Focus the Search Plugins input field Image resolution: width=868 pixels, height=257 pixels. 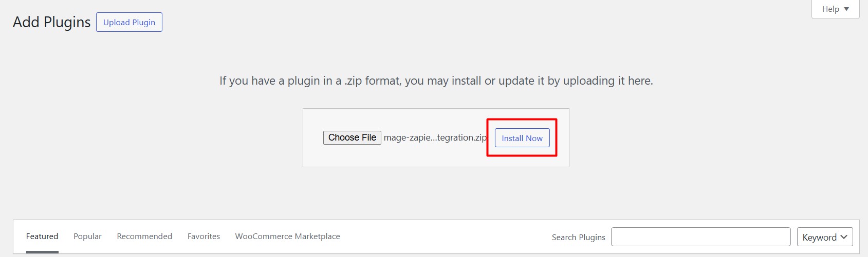point(700,237)
